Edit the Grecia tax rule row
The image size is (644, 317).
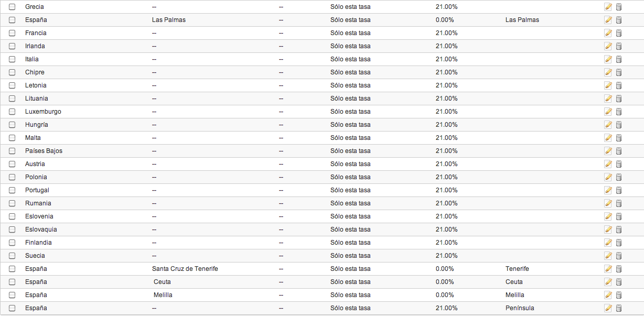point(608,7)
